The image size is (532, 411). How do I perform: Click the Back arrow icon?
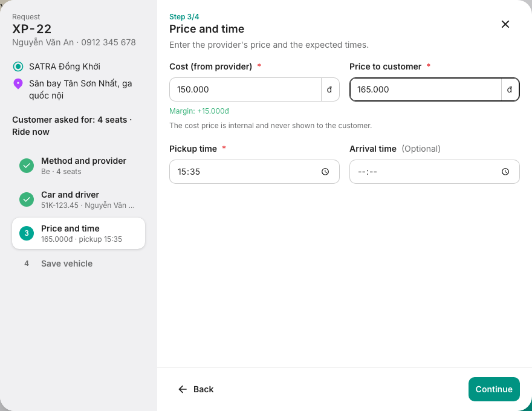coord(183,389)
